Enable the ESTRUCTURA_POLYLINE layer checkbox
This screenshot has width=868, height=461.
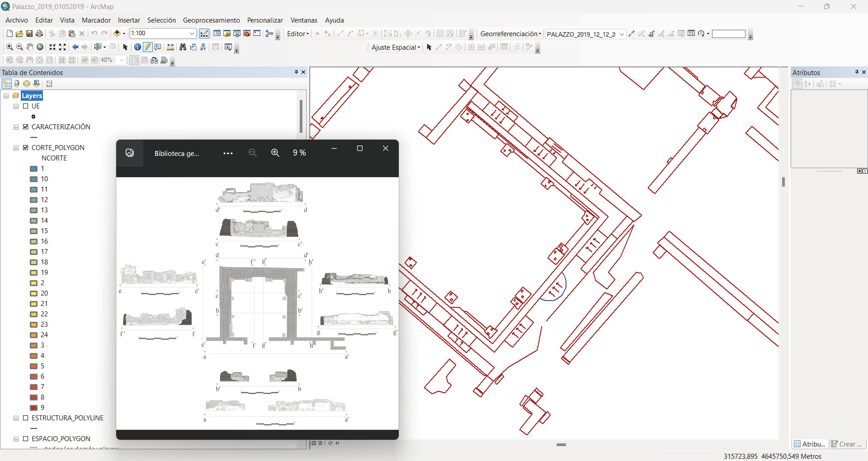(26, 418)
